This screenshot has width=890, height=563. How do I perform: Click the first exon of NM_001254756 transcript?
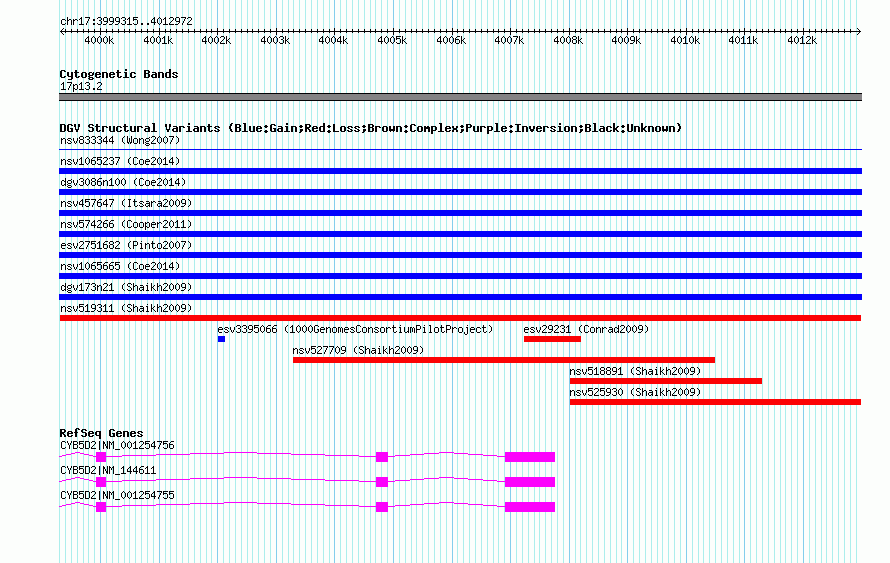[x=101, y=457]
